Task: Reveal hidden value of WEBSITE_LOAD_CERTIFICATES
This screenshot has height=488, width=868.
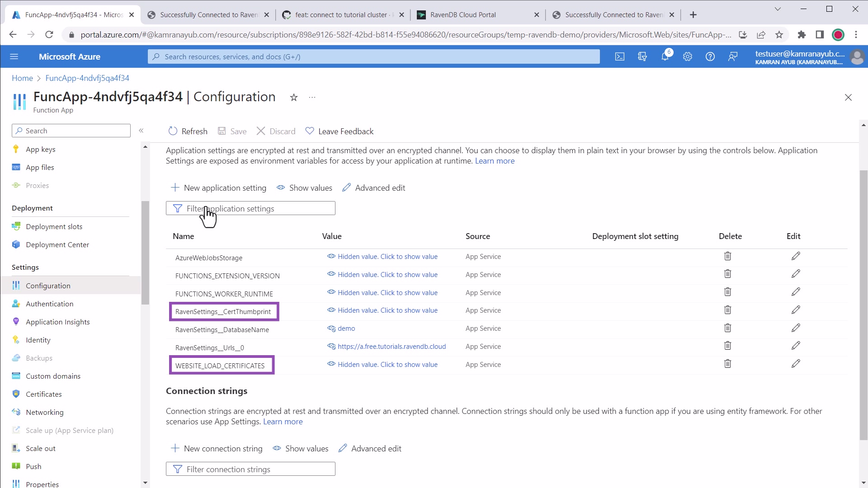Action: [x=382, y=365]
